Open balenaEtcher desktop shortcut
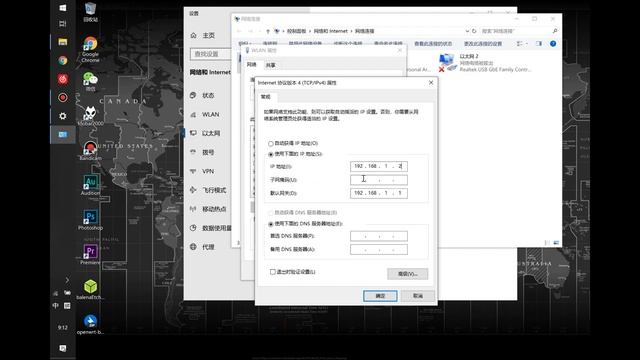The width and height of the screenshot is (640, 360). tap(90, 290)
